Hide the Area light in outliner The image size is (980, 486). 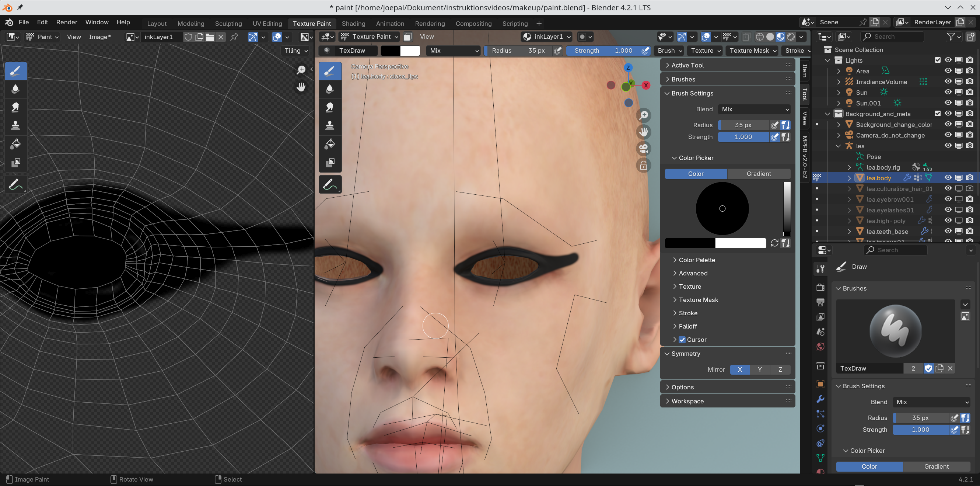(x=948, y=71)
